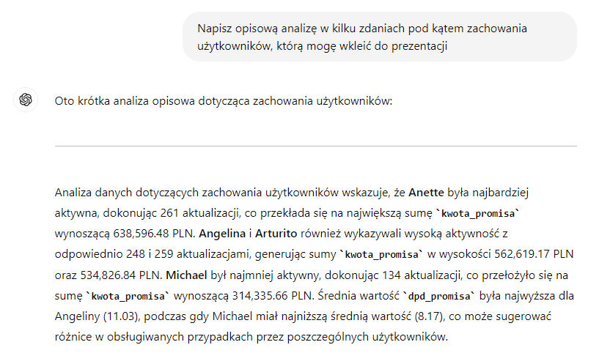This screenshot has height=364, width=610.
Task: Click the bold name "Michael"
Action: [187, 276]
